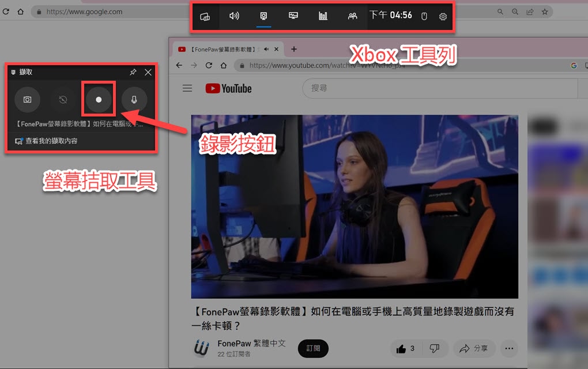Open Xbox Social in the Game Bar
588x369 pixels.
pos(352,16)
